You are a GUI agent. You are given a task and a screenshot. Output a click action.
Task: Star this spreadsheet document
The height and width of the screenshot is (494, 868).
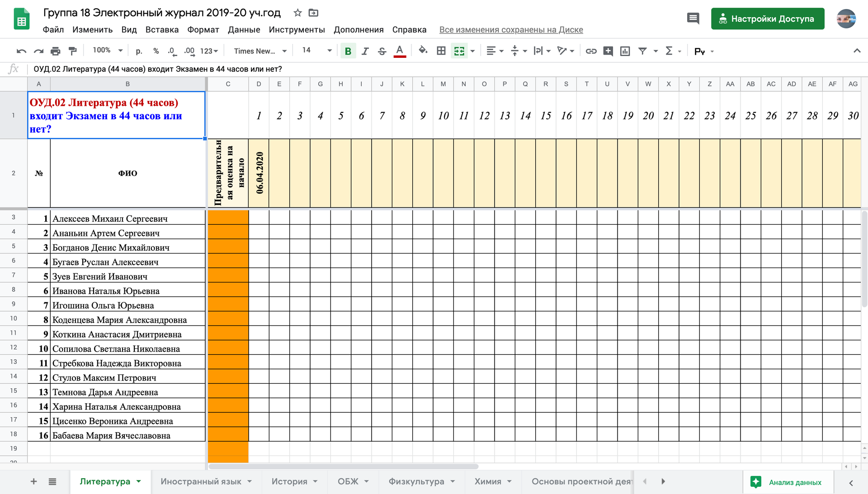tap(297, 13)
